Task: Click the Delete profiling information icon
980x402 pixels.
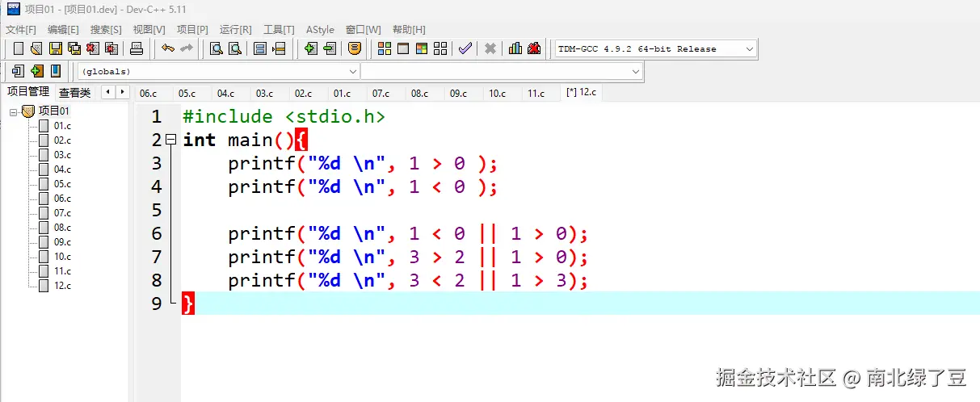Action: coord(534,48)
